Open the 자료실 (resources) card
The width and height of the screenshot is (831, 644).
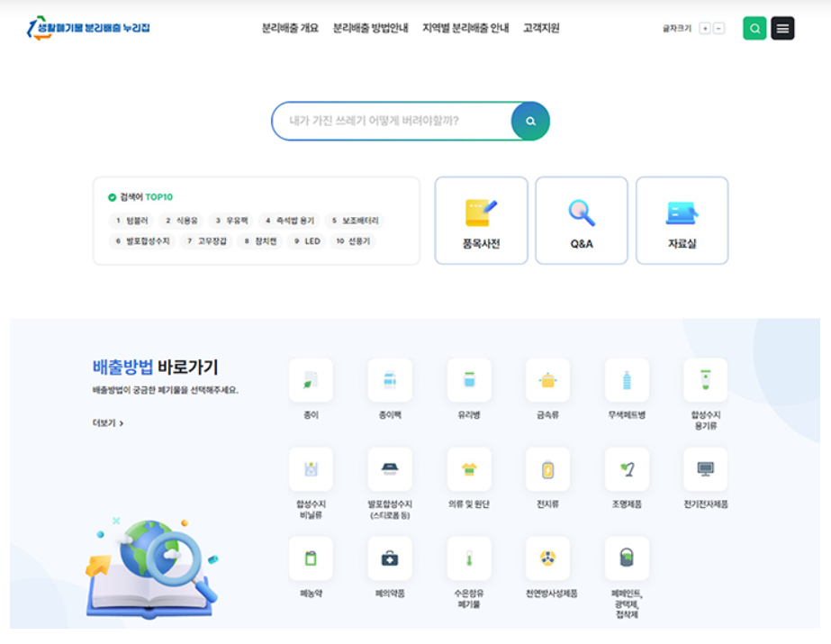click(682, 220)
